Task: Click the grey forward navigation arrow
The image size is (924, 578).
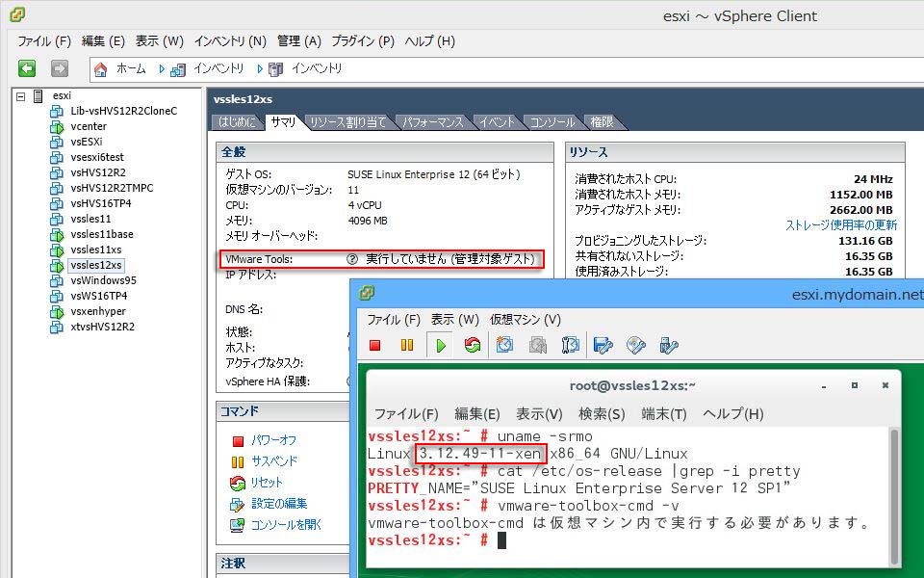Action: click(59, 68)
